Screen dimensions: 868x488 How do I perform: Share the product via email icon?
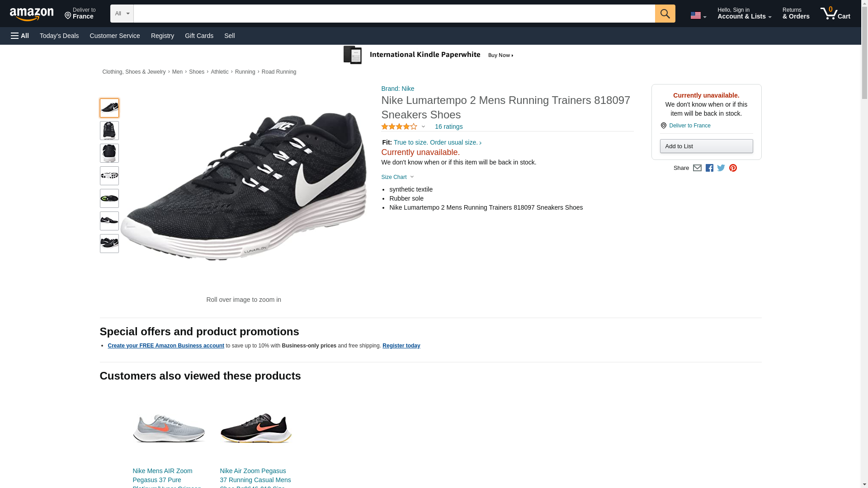click(x=697, y=168)
